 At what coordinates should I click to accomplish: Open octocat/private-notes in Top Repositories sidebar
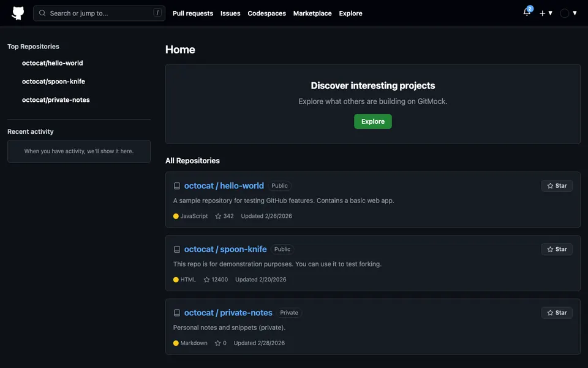pos(56,100)
